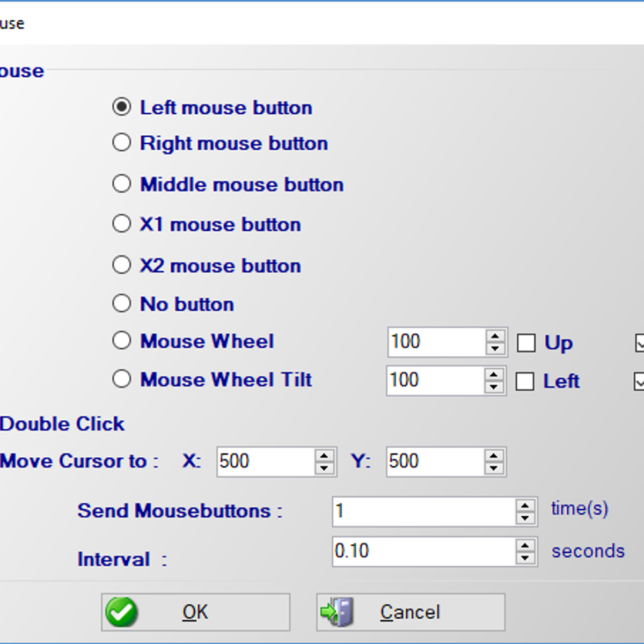The height and width of the screenshot is (644, 644).
Task: Choose the No button option
Action: point(122,303)
